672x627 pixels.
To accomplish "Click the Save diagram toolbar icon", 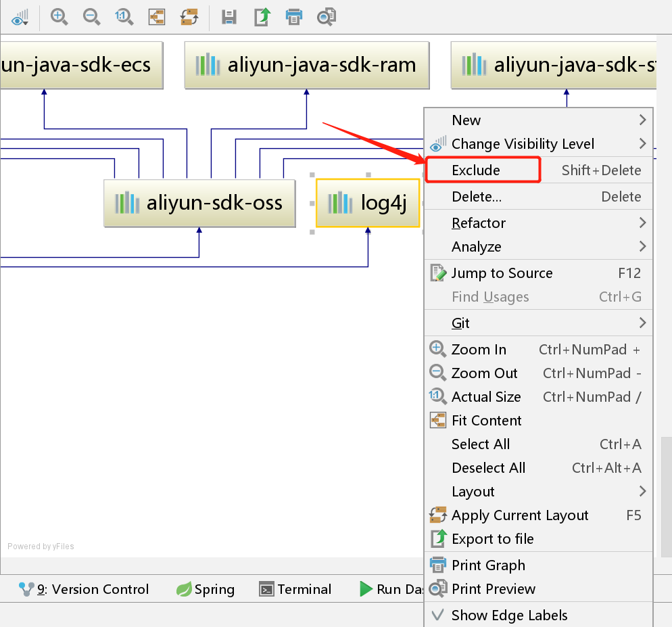I will (x=229, y=17).
